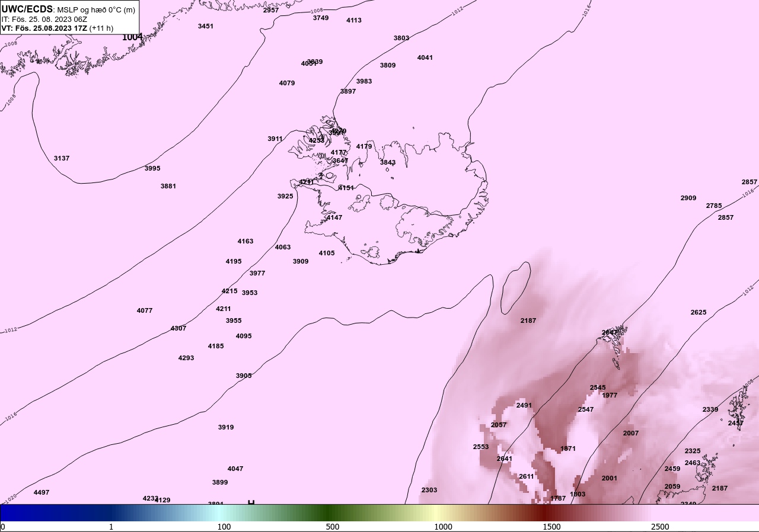The height and width of the screenshot is (532, 759).
Task: Click the height value 4307
Action: (178, 328)
